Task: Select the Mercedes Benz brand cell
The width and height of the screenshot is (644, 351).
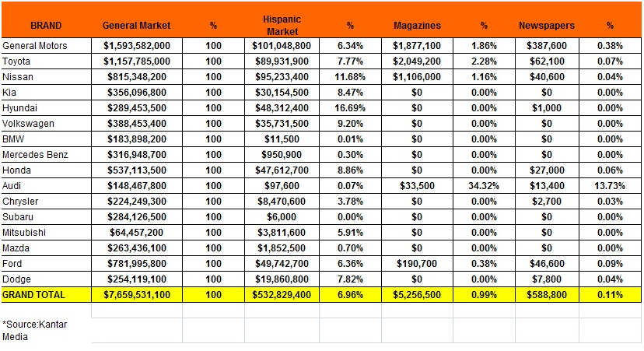Action: pos(46,155)
